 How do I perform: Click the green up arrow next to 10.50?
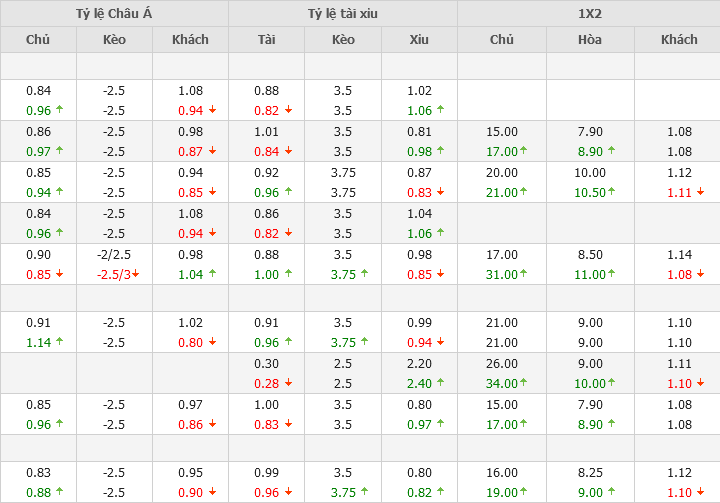[610, 192]
